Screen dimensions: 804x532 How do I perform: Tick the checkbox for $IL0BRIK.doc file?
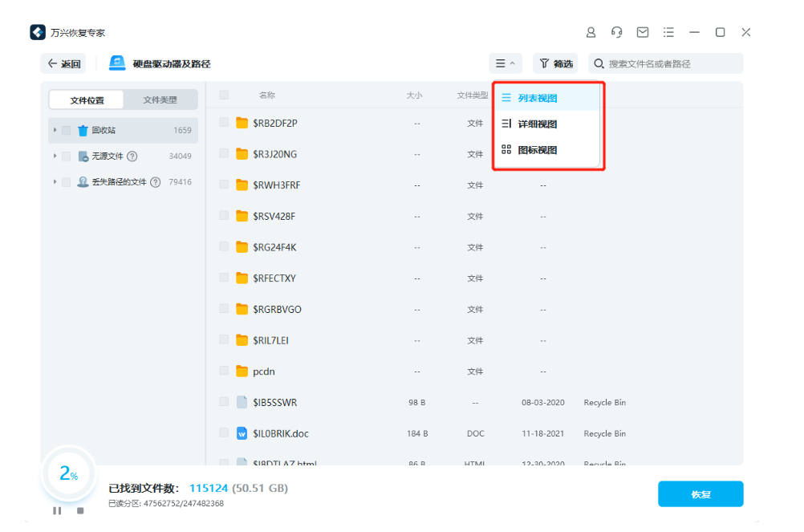point(222,433)
